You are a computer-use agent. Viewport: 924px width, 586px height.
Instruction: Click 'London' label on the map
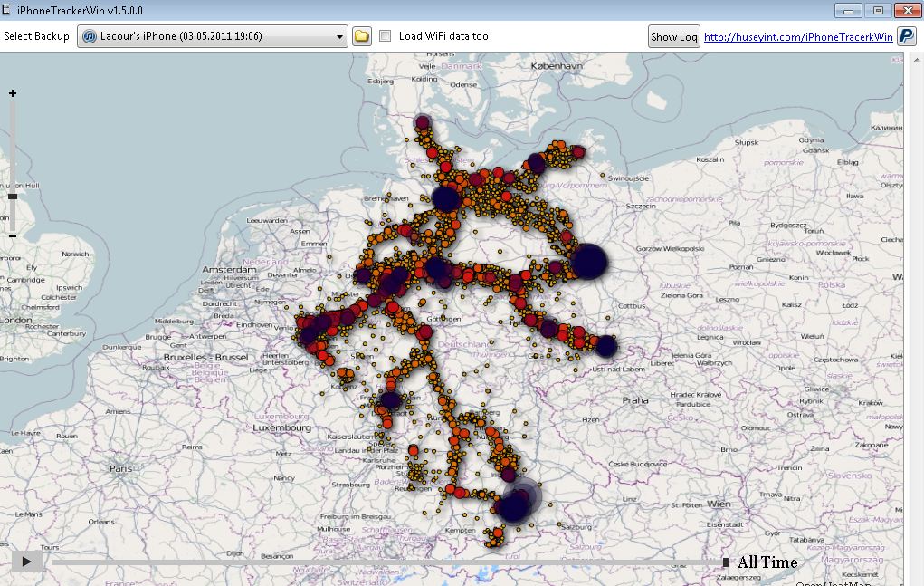pos(16,320)
